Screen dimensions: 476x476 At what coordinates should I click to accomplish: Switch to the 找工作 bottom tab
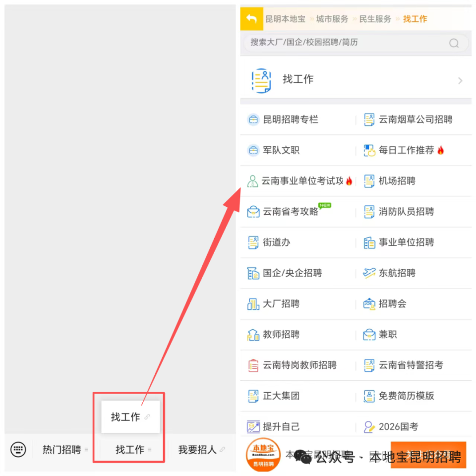(x=129, y=449)
